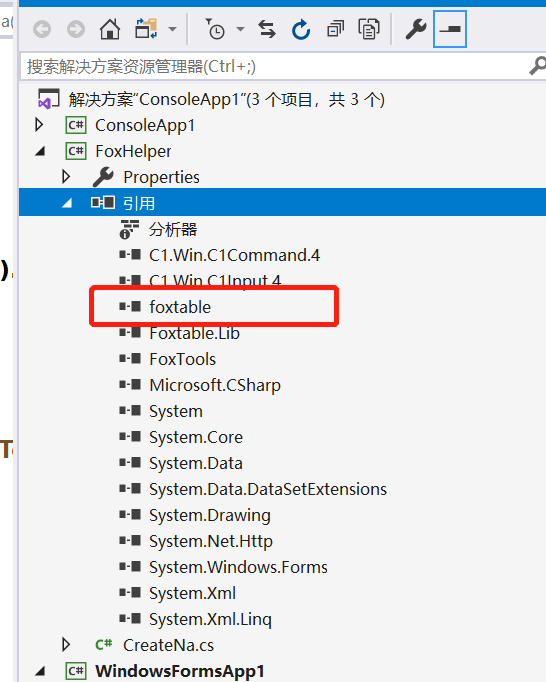This screenshot has height=682, width=546.
Task: Click the Collapse All icon
Action: [335, 30]
